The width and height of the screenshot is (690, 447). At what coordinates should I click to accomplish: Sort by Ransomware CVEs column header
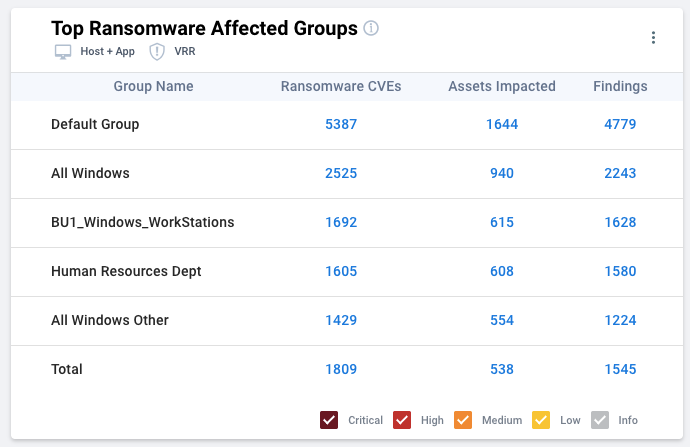click(x=341, y=86)
